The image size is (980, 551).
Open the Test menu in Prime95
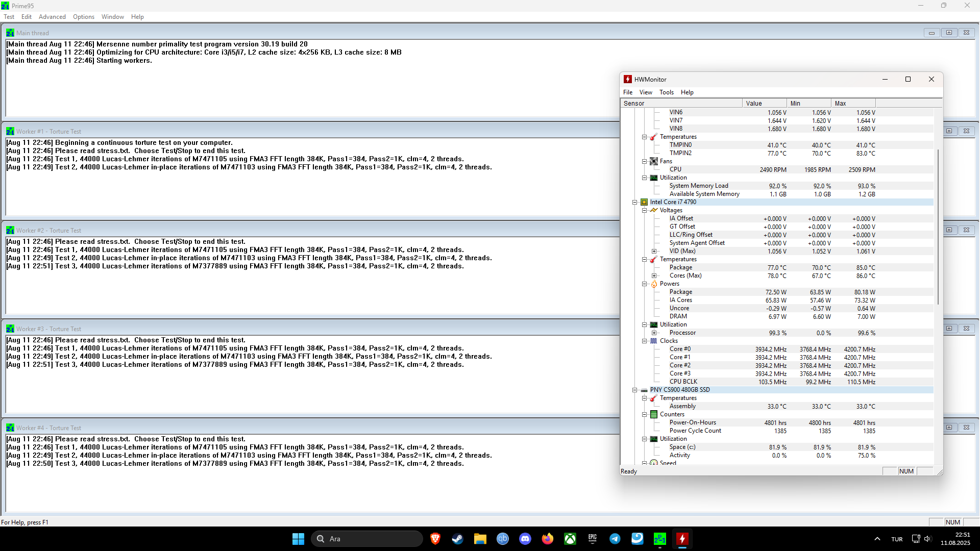click(x=9, y=17)
